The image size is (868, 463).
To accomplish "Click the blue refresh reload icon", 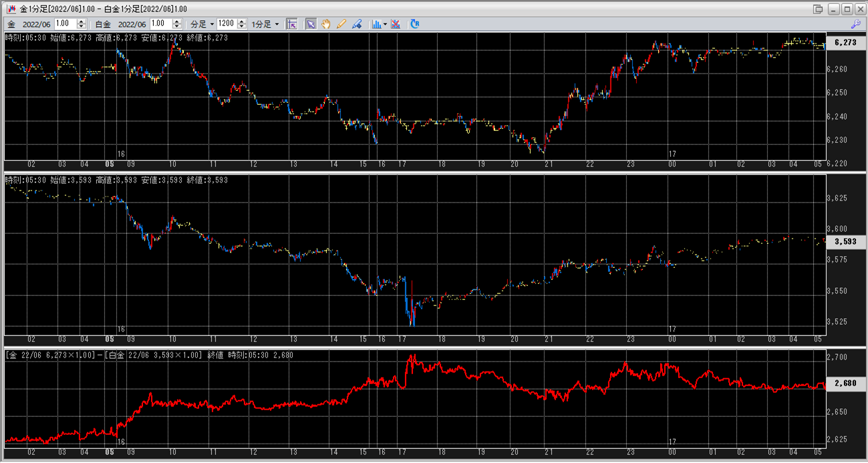I will pyautogui.click(x=415, y=24).
